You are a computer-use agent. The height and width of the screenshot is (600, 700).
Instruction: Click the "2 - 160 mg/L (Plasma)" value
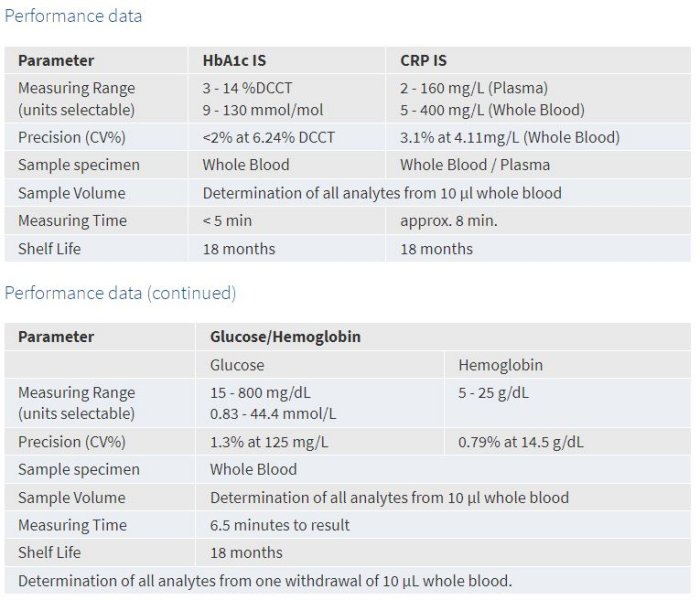point(474,88)
